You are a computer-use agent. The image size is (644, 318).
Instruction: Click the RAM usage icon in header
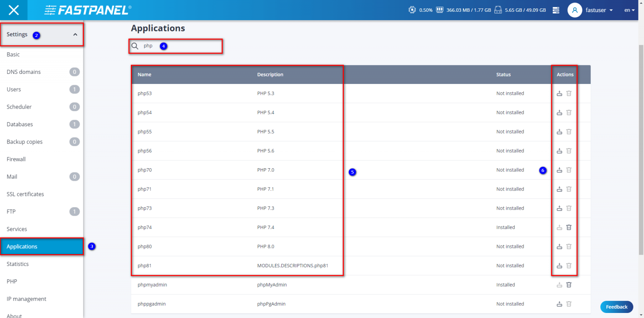tap(440, 10)
